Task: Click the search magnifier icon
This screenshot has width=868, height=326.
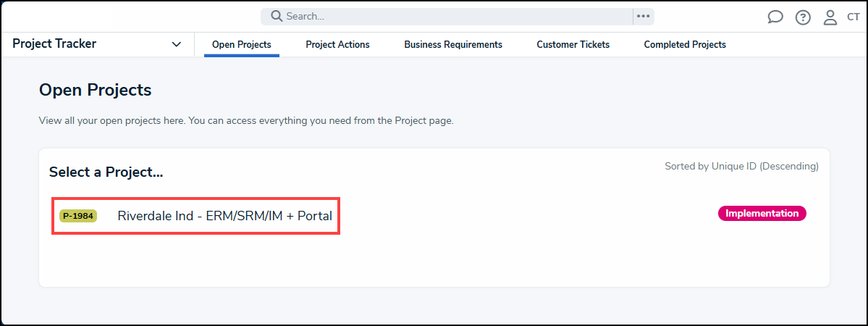Action: point(277,16)
